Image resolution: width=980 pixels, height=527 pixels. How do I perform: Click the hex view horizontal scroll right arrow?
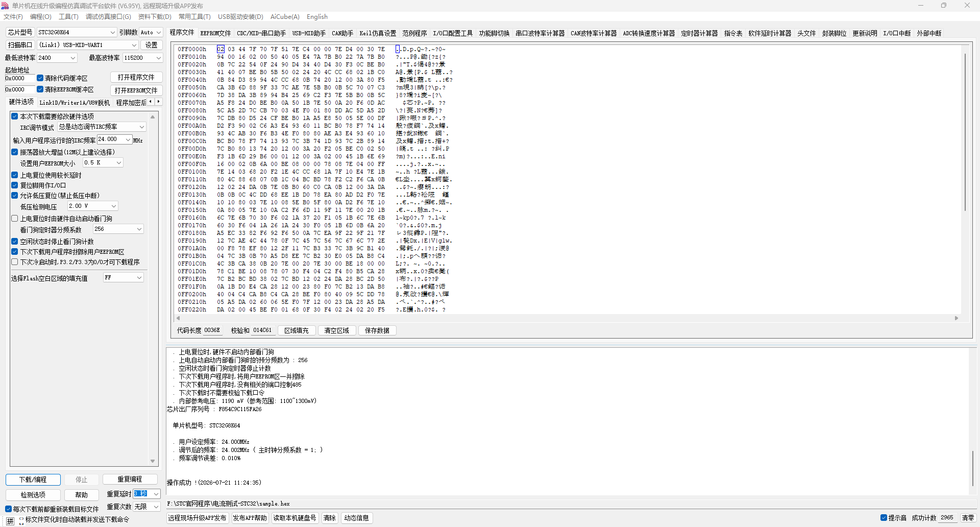957,318
